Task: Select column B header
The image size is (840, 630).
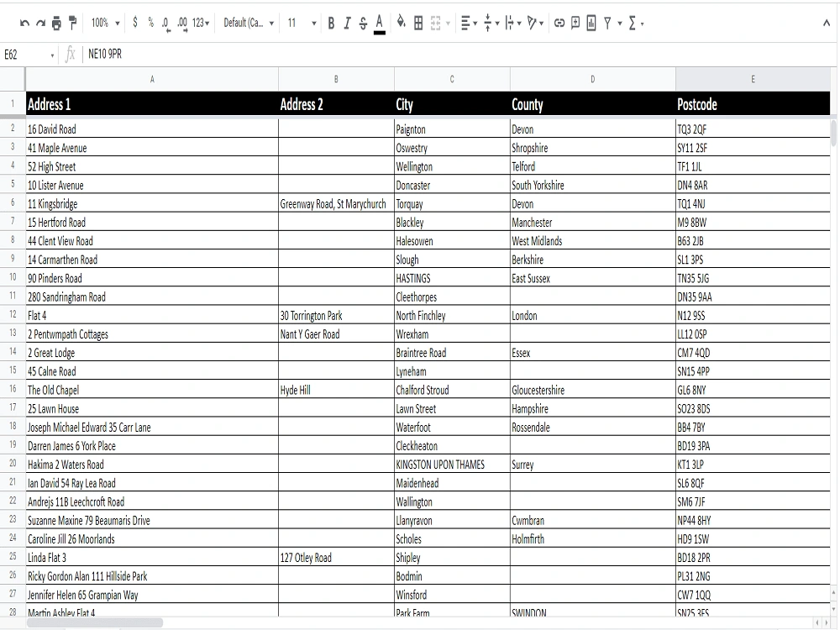Action: click(337, 79)
